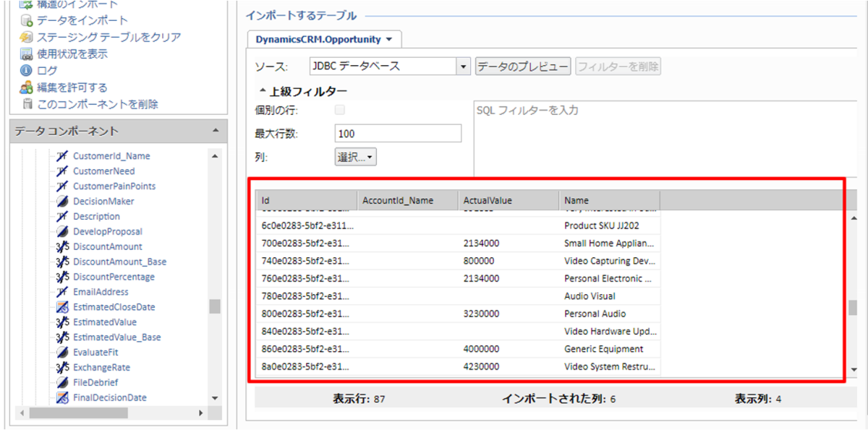This screenshot has height=430, width=868.
Task: Click the tree panel's scroll down arrow
Action: point(215,398)
